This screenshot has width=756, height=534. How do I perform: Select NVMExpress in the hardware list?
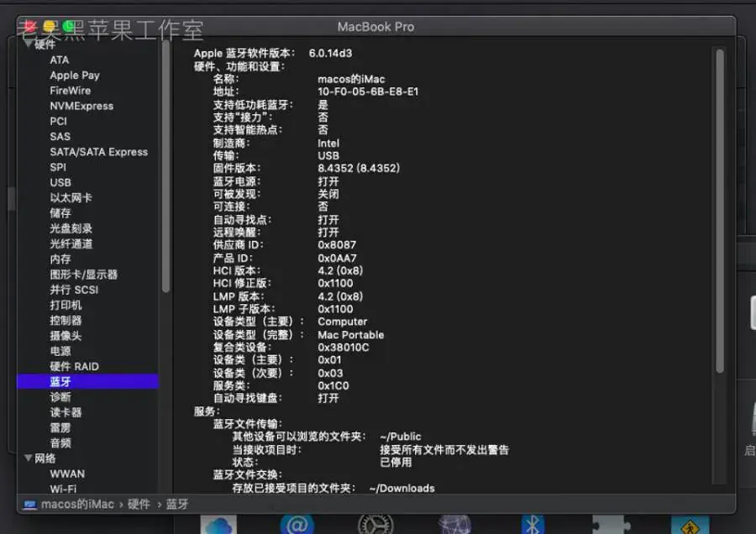(x=82, y=106)
